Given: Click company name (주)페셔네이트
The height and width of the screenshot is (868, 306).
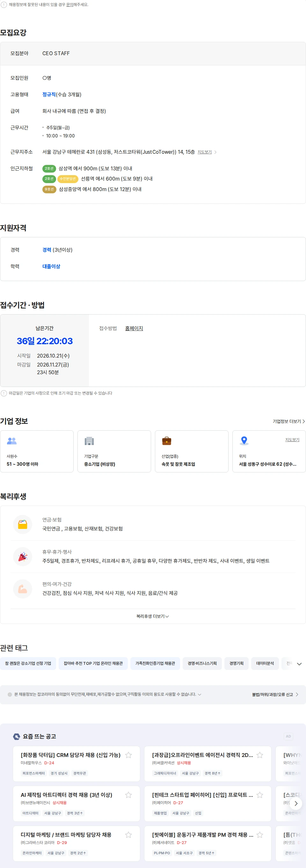Looking at the screenshot, I should [163, 842].
